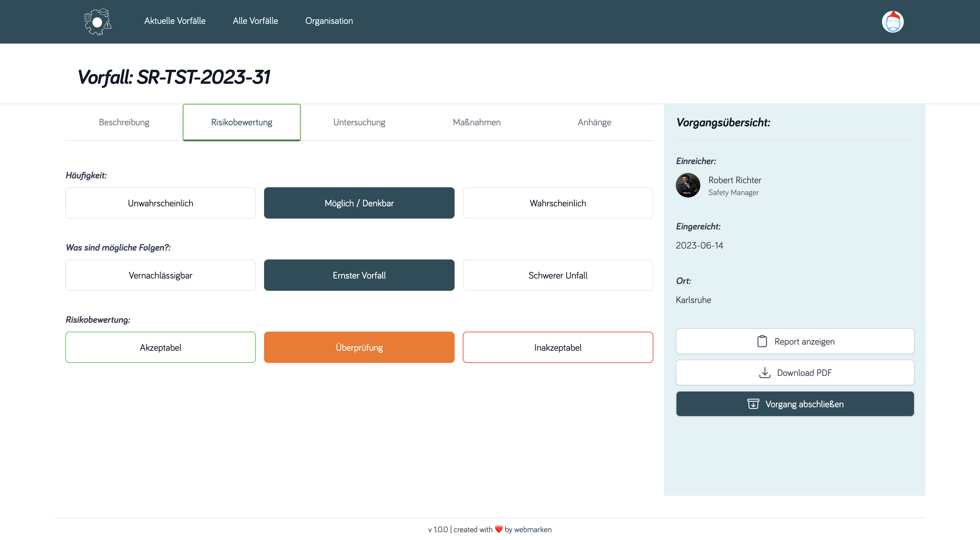Open the Organisation menu item
980x540 pixels.
[329, 21]
